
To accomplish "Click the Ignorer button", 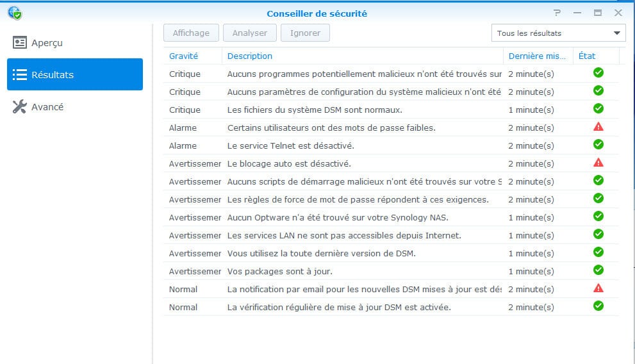I will pyautogui.click(x=305, y=33).
